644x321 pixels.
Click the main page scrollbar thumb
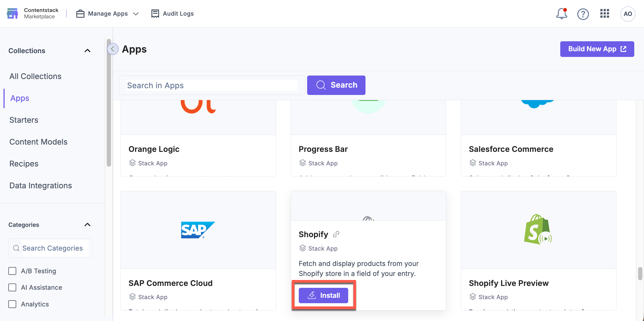pos(640,274)
